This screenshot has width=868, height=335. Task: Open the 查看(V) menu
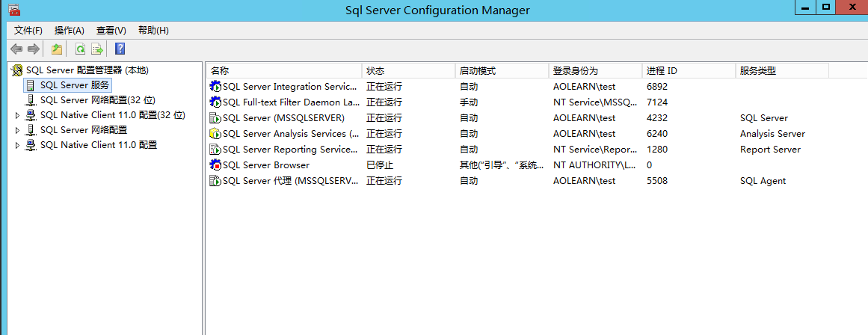pyautogui.click(x=111, y=31)
